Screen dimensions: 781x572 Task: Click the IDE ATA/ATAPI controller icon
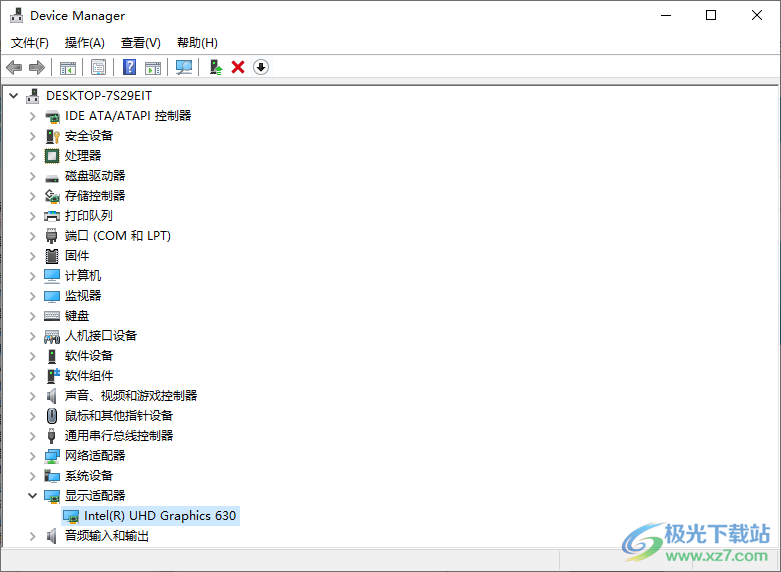coord(52,117)
